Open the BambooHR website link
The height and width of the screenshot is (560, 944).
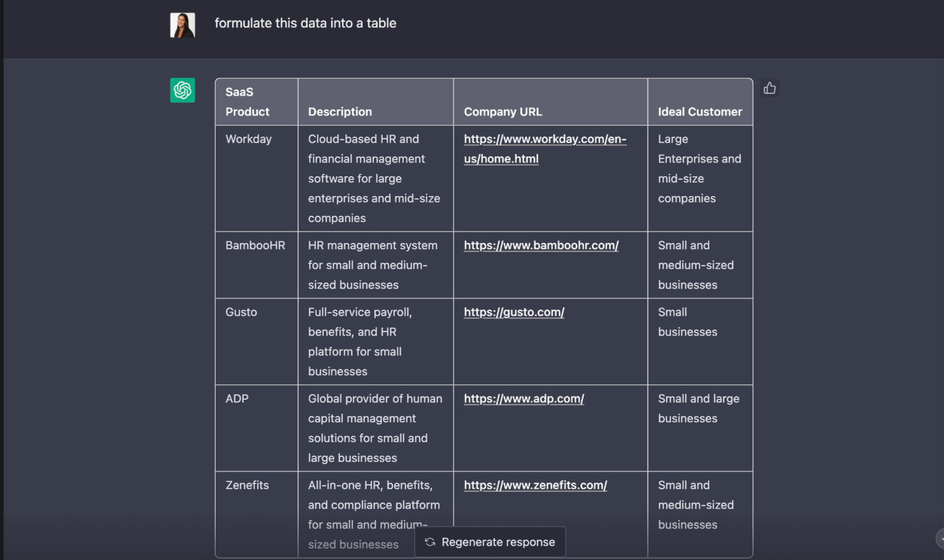pyautogui.click(x=541, y=245)
